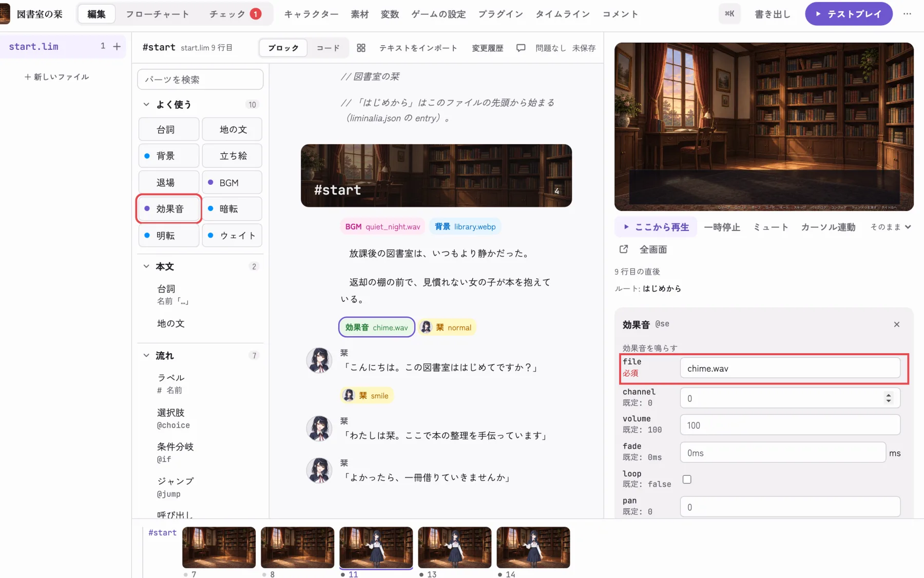
Task: Toggle the loop checkbox
Action: pos(687,479)
